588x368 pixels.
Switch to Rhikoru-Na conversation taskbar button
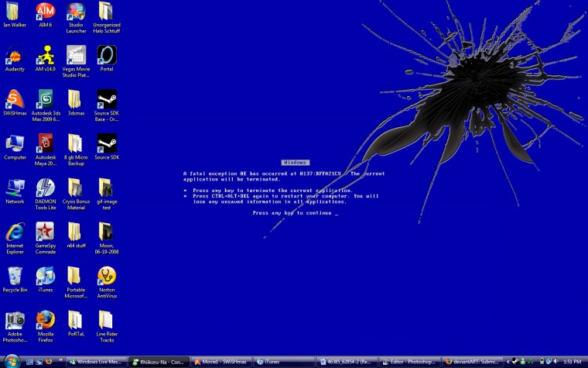pyautogui.click(x=159, y=362)
